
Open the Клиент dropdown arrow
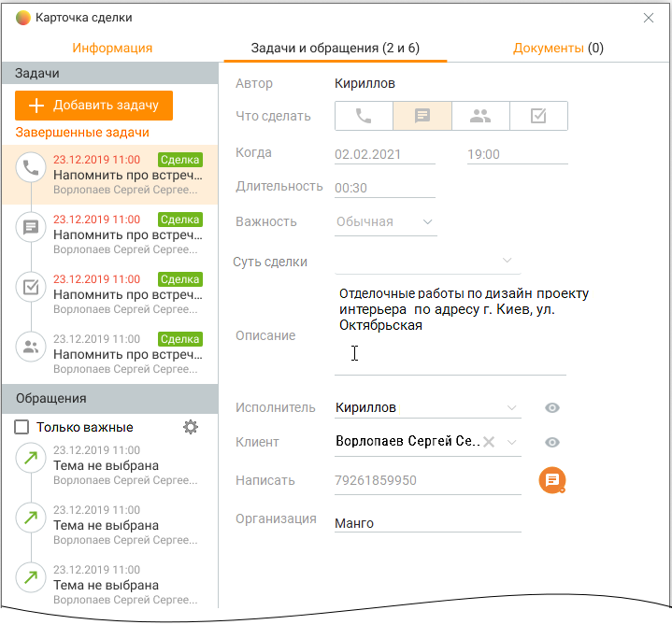[x=511, y=442]
